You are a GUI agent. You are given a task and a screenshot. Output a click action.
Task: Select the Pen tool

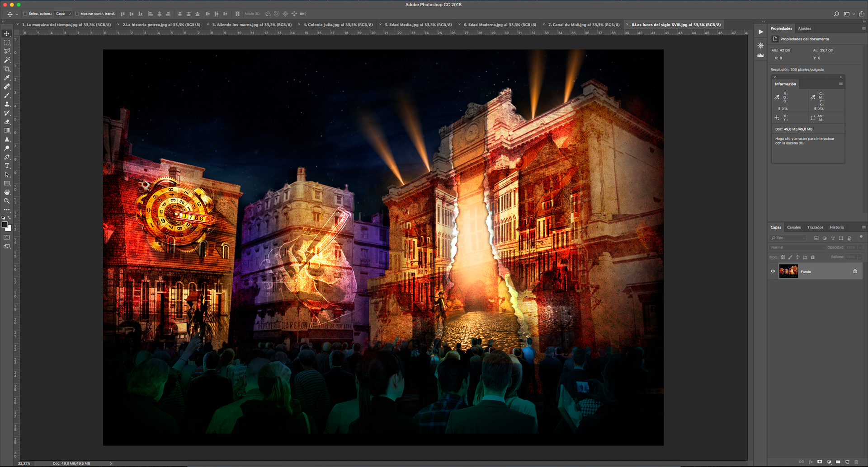click(7, 157)
